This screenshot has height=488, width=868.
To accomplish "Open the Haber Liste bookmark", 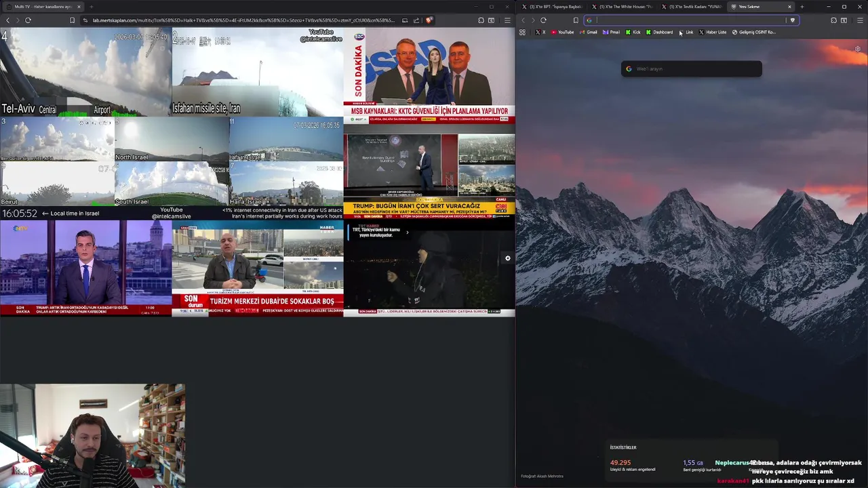I will click(x=713, y=32).
